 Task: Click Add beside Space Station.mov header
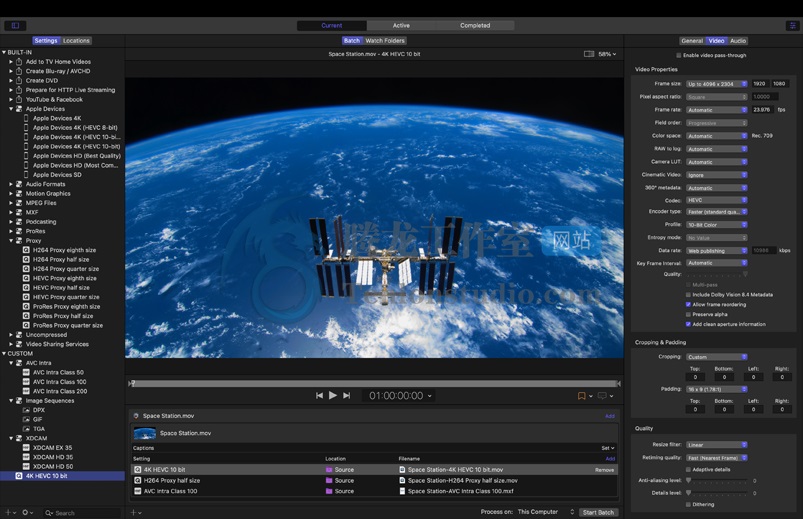609,416
